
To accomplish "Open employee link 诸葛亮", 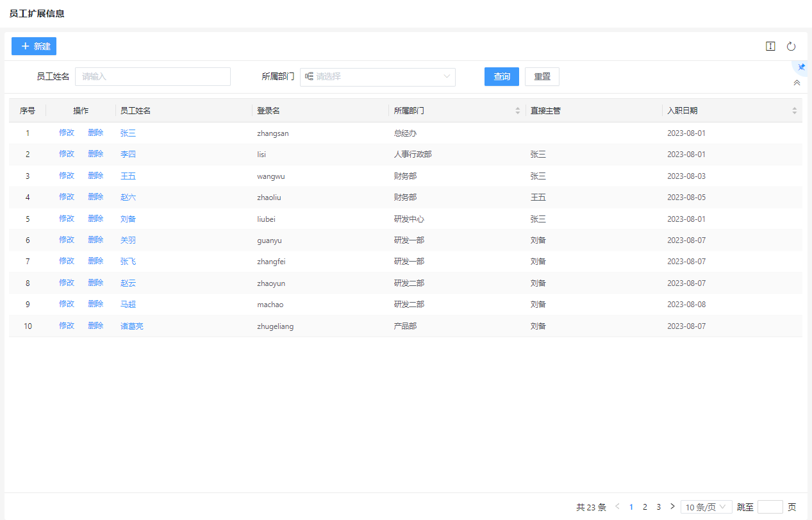I will tap(132, 326).
